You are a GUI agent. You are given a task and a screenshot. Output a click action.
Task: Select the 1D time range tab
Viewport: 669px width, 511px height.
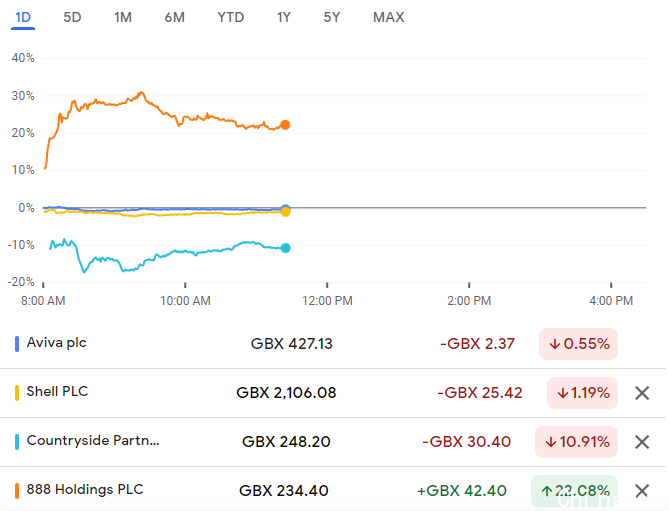pyautogui.click(x=23, y=17)
